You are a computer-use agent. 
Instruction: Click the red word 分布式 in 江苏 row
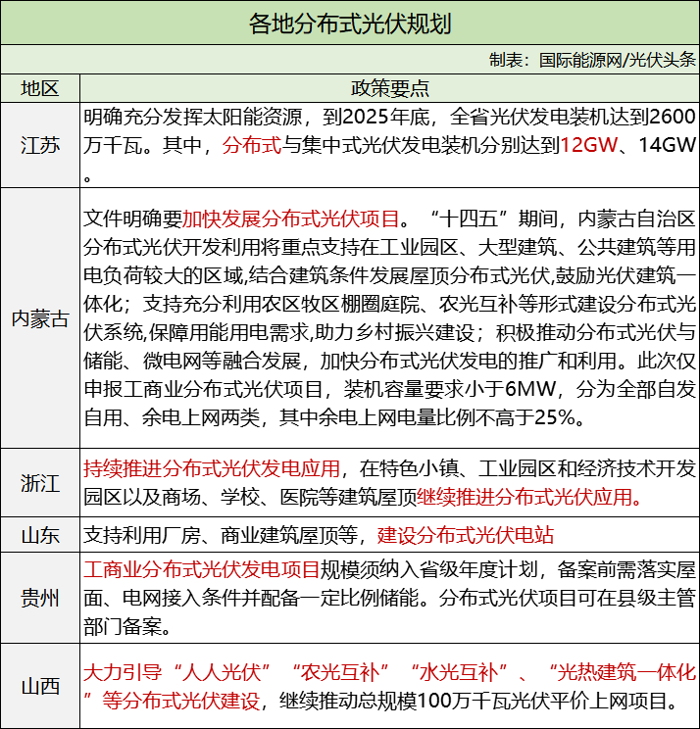tap(252, 145)
